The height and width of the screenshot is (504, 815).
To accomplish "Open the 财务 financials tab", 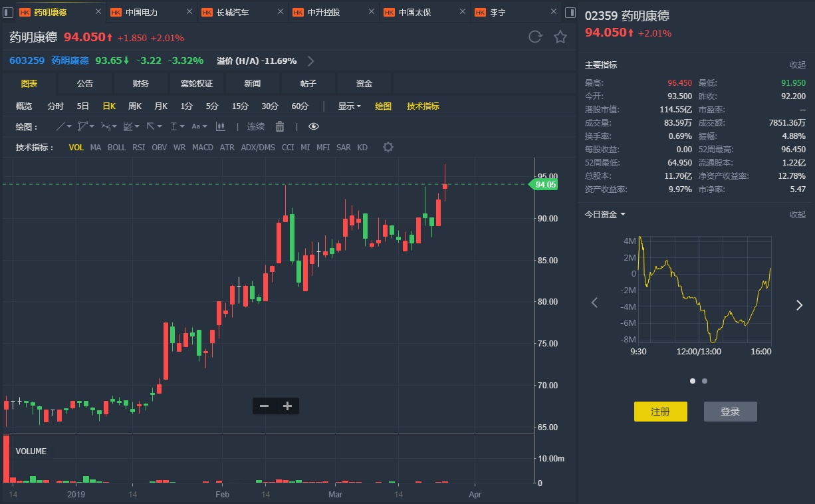I will point(141,84).
